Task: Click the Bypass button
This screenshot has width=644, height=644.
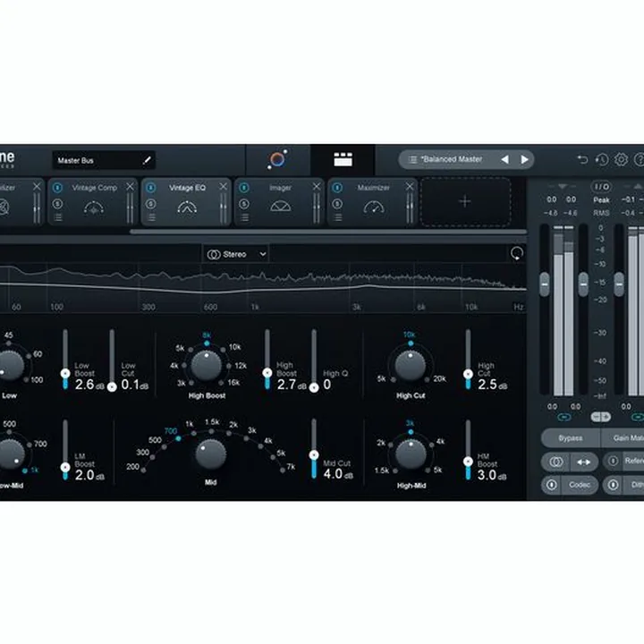Action: [571, 438]
